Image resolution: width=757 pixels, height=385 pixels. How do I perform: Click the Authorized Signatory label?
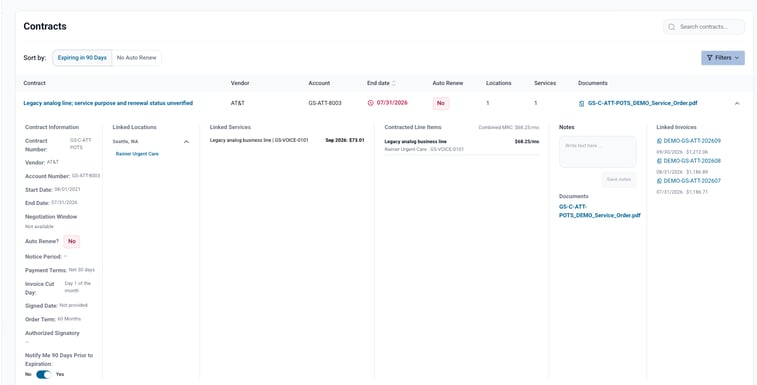coord(52,333)
